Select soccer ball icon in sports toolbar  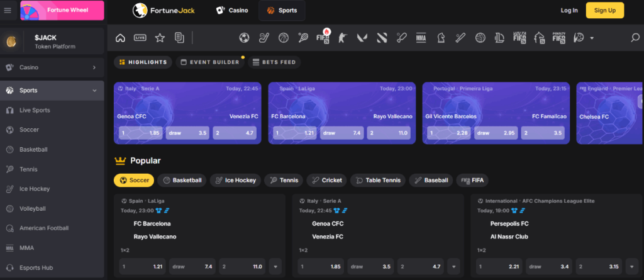click(x=244, y=38)
